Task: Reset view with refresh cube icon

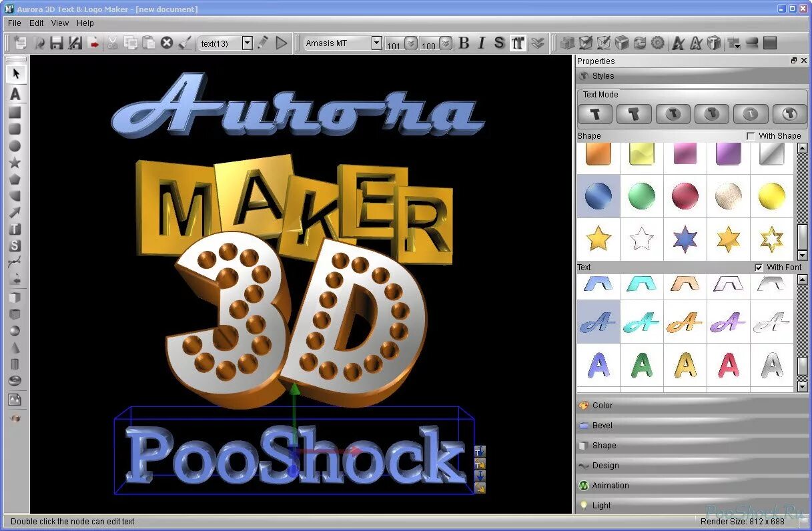Action: click(640, 43)
